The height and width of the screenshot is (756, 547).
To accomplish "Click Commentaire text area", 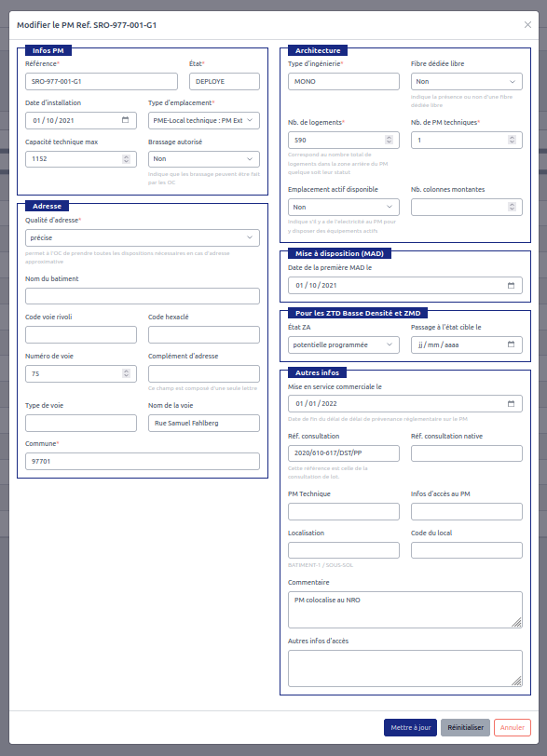I will click(x=405, y=610).
